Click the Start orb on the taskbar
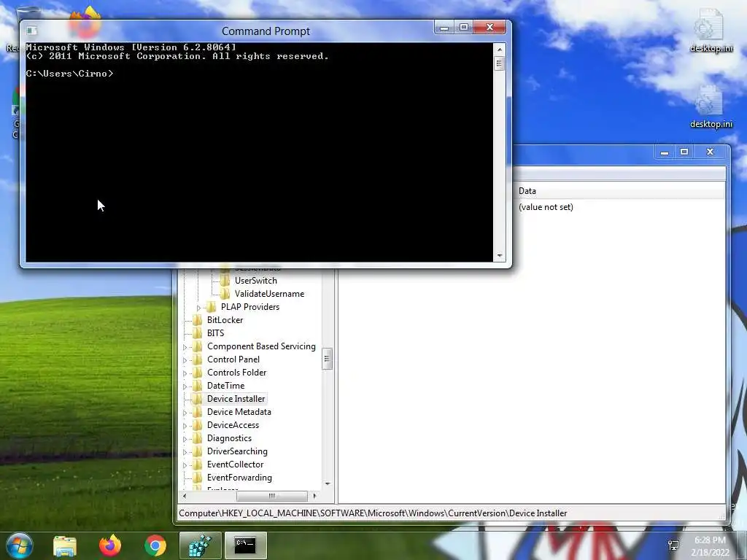Viewport: 747px width, 560px height. [x=20, y=545]
